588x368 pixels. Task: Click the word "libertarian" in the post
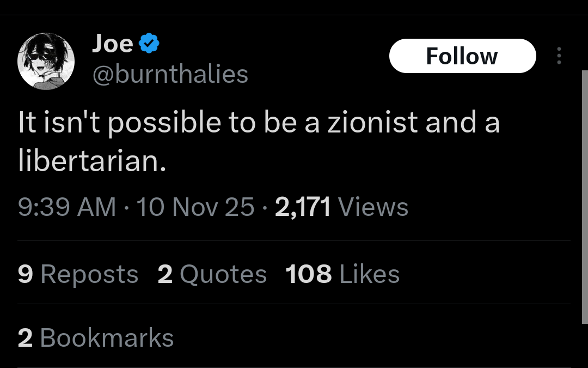pyautogui.click(x=90, y=161)
